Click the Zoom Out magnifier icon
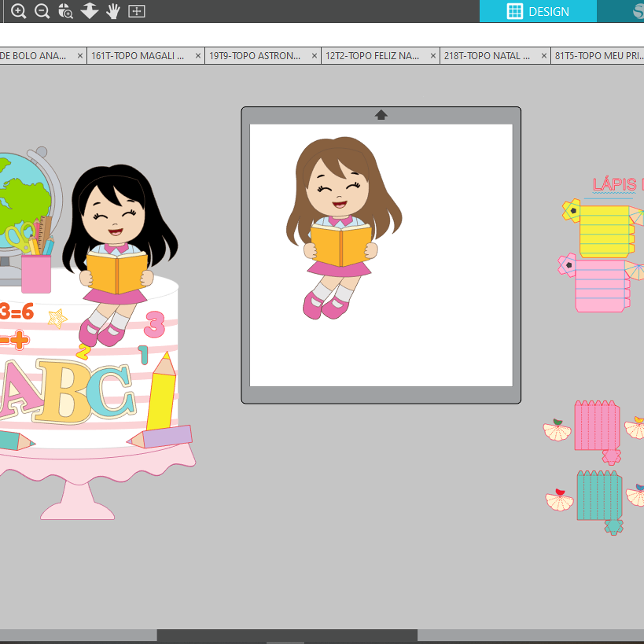The image size is (644, 644). (x=42, y=11)
